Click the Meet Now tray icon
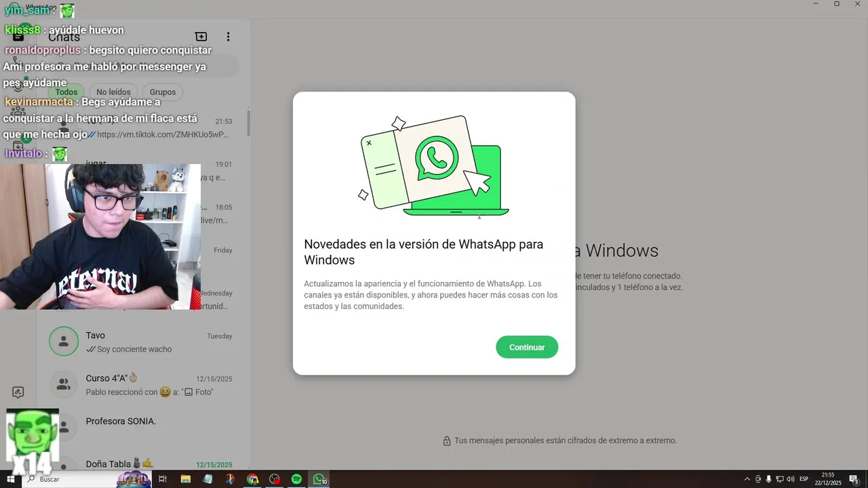Screen dimensions: 868x488 coord(758,479)
